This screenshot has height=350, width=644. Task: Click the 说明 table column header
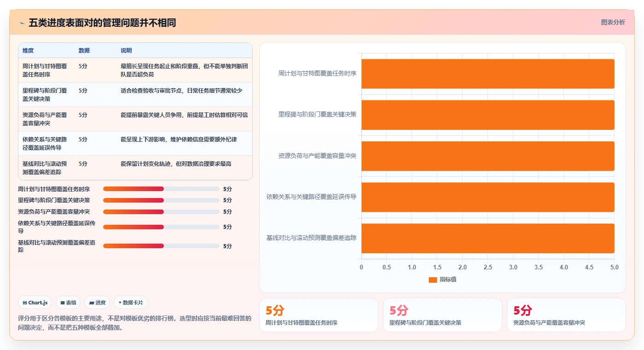pyautogui.click(x=126, y=51)
